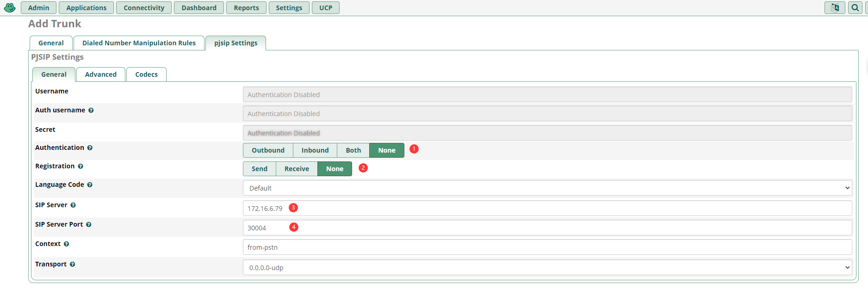868x296 pixels.
Task: Open the Codecs sub-tab
Action: click(146, 74)
